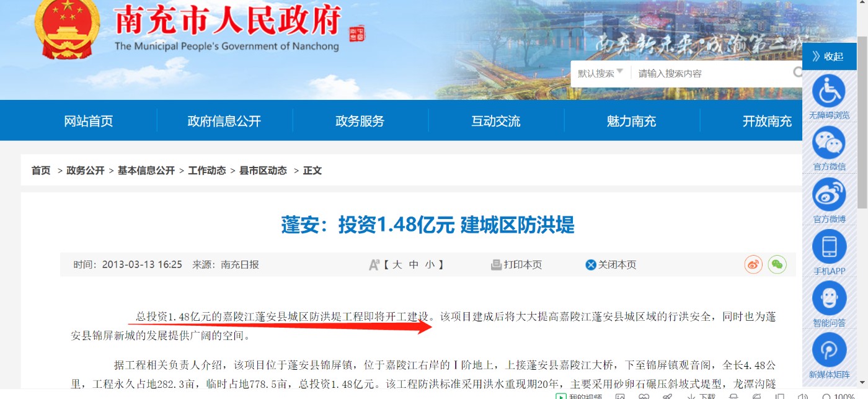
Task: Share article via red Weibo icon
Action: pos(753,264)
